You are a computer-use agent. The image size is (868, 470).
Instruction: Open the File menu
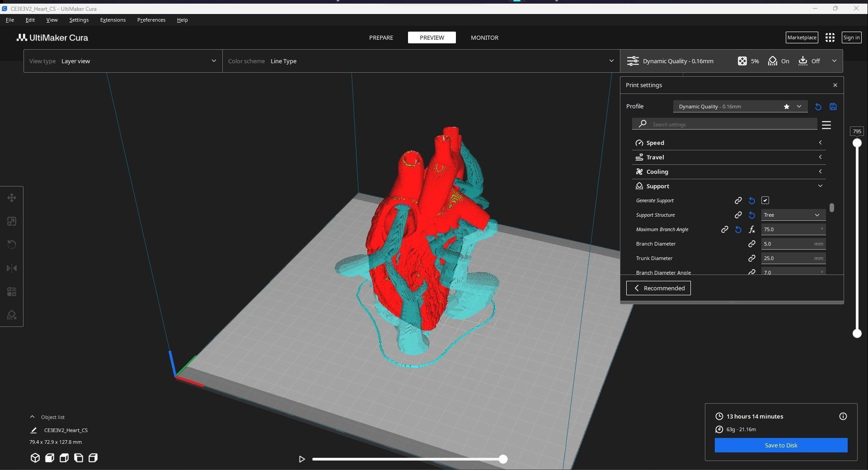[10, 20]
